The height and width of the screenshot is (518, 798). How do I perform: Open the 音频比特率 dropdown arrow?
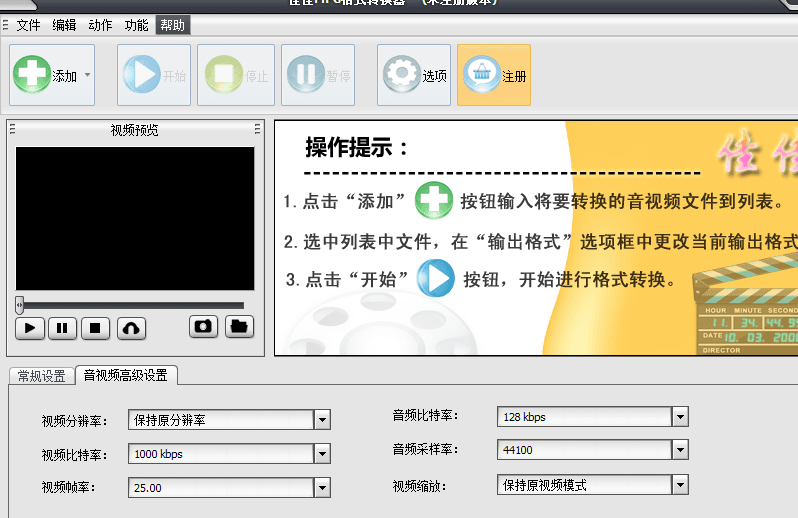(680, 417)
